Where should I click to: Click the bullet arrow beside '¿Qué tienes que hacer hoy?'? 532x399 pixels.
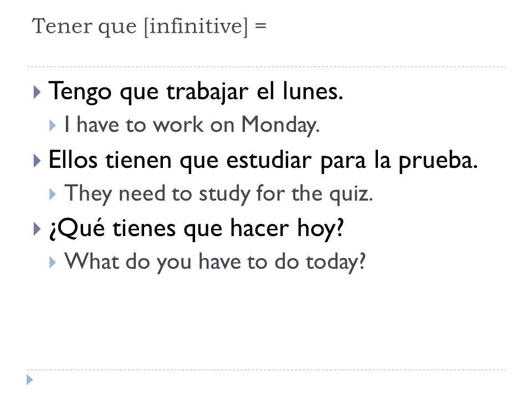(x=37, y=229)
